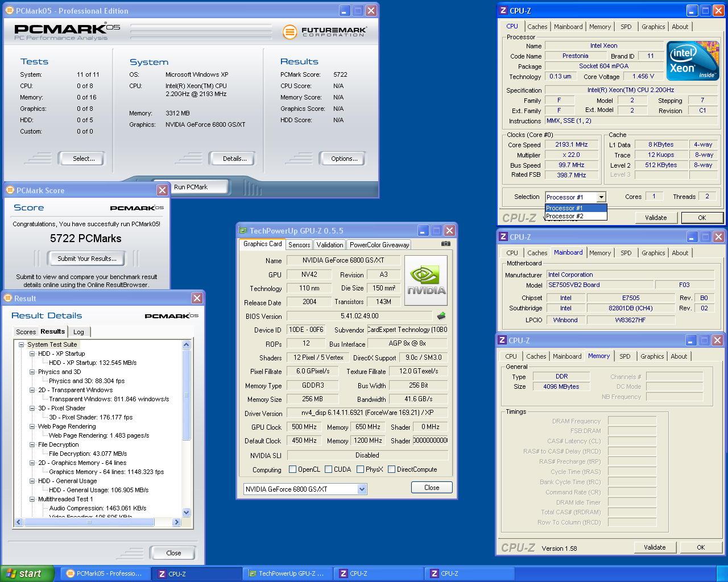Collapse the System Test Suite tree node
728x582 pixels.
click(x=21, y=344)
